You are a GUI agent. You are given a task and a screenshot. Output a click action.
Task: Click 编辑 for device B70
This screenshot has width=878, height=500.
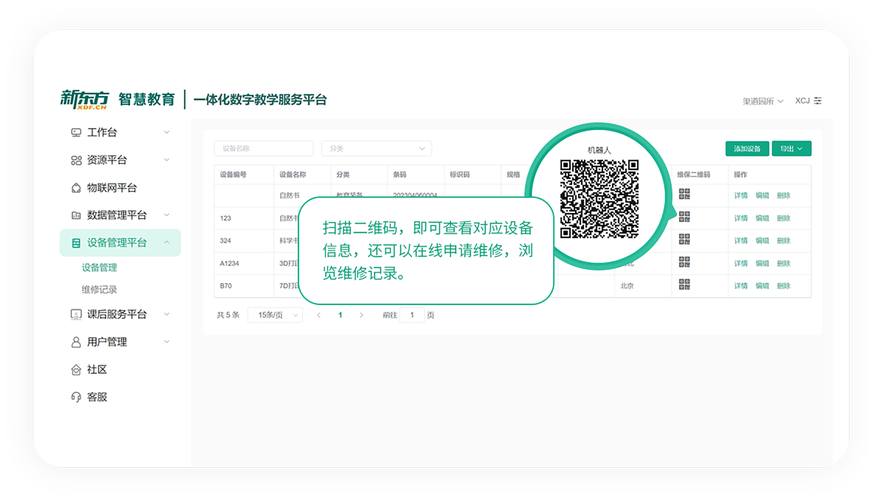(x=762, y=286)
